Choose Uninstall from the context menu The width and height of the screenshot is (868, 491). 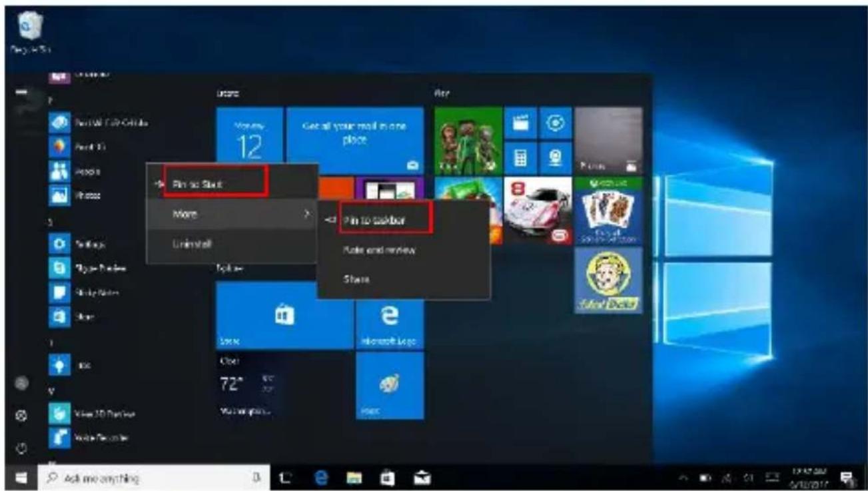click(x=232, y=245)
